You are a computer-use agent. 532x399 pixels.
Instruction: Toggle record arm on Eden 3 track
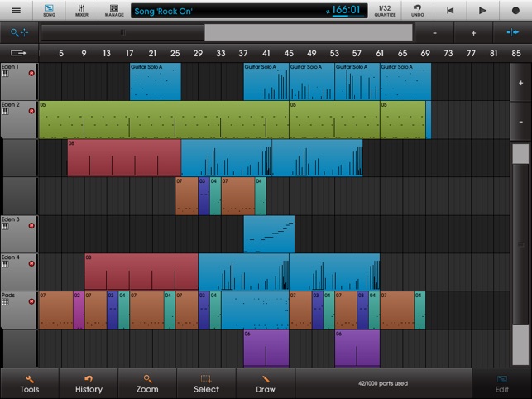pos(31,226)
